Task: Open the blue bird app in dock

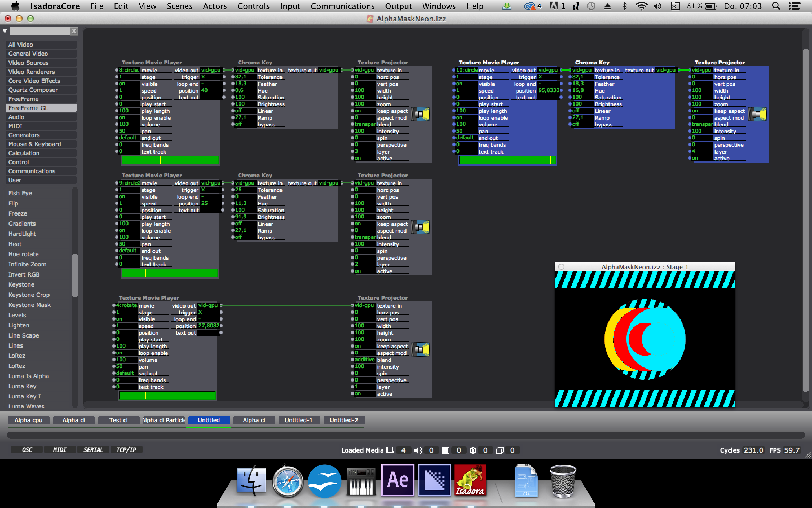Action: (x=324, y=481)
